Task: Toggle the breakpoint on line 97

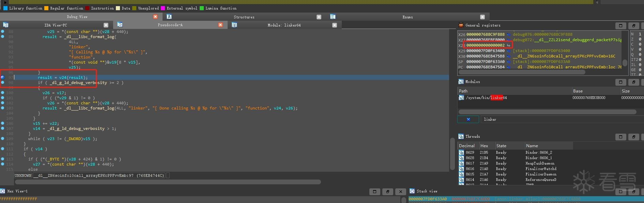Action: 3,77
